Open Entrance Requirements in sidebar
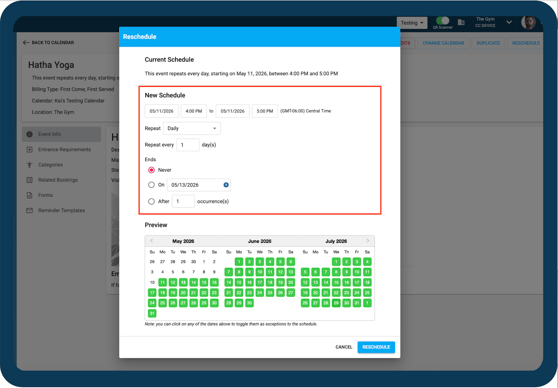The image size is (558, 388). click(62, 150)
